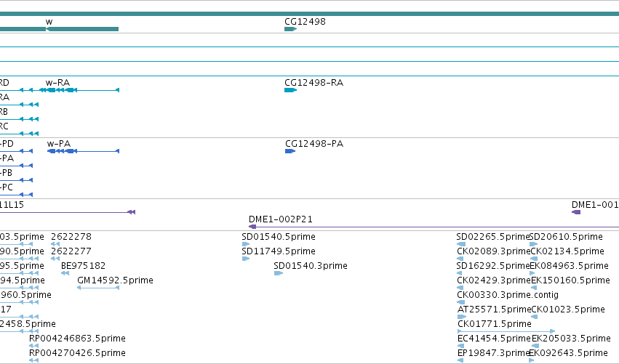Image resolution: width=619 pixels, height=364 pixels.
Task: Click the DME1-002P21 label
Action: point(280,219)
